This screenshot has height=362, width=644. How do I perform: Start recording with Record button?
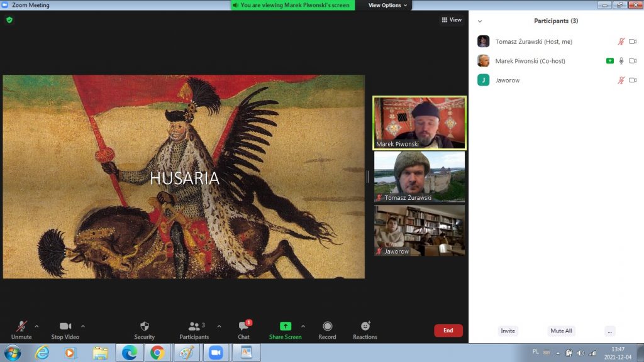point(327,327)
